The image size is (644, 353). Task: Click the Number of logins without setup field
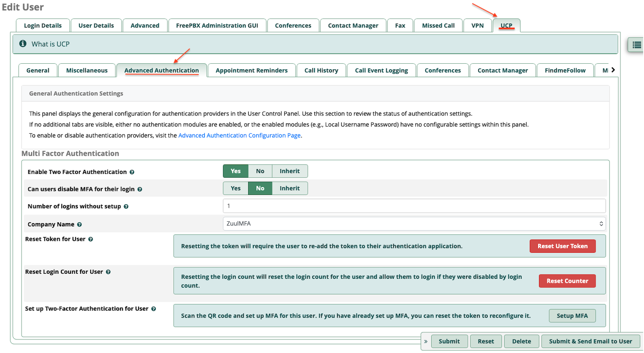pos(414,206)
